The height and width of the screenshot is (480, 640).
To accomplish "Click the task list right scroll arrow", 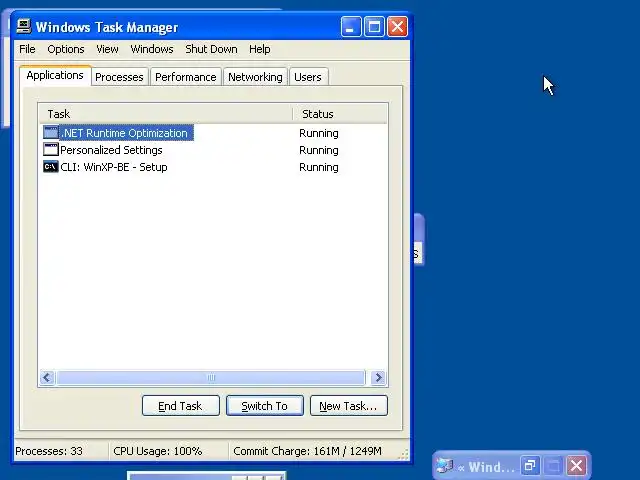I will (378, 378).
